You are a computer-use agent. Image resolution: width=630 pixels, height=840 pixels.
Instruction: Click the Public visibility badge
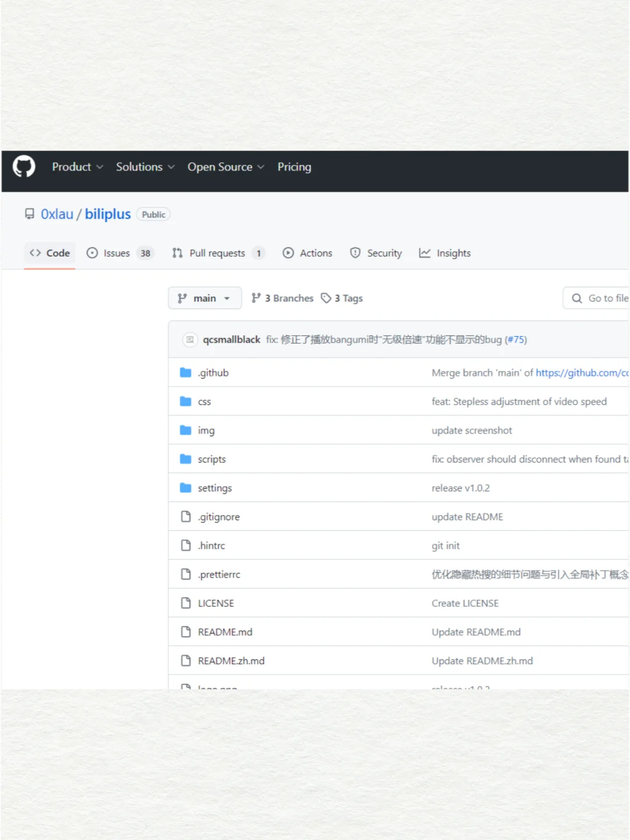click(153, 215)
